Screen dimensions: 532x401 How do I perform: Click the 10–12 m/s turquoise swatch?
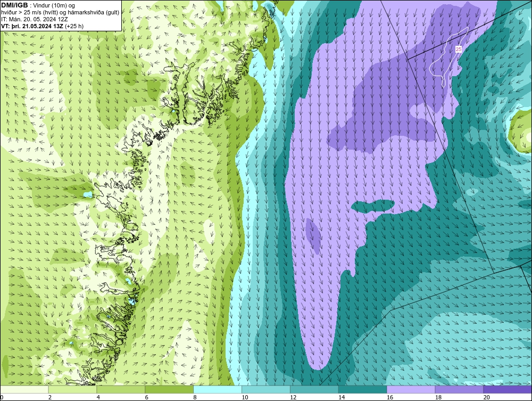click(266, 389)
